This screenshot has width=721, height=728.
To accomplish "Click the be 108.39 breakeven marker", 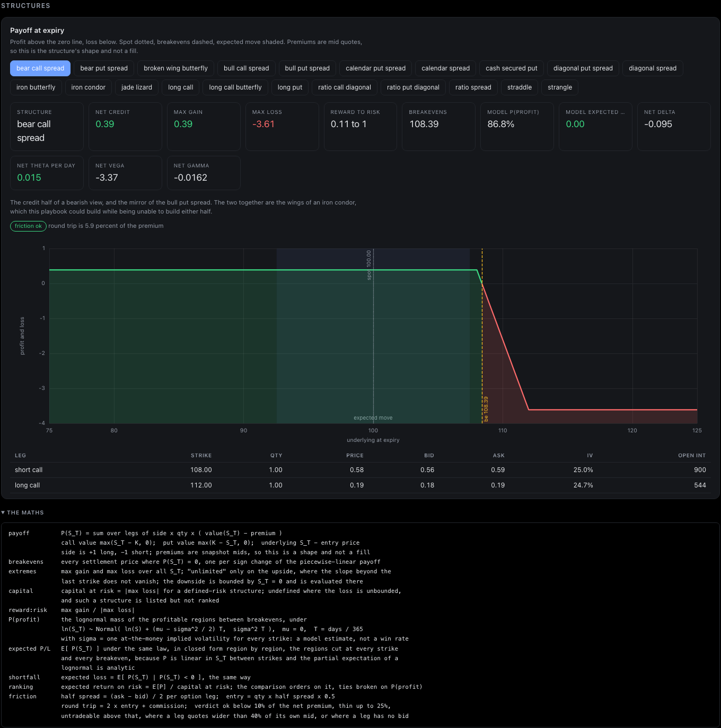I will [486, 409].
